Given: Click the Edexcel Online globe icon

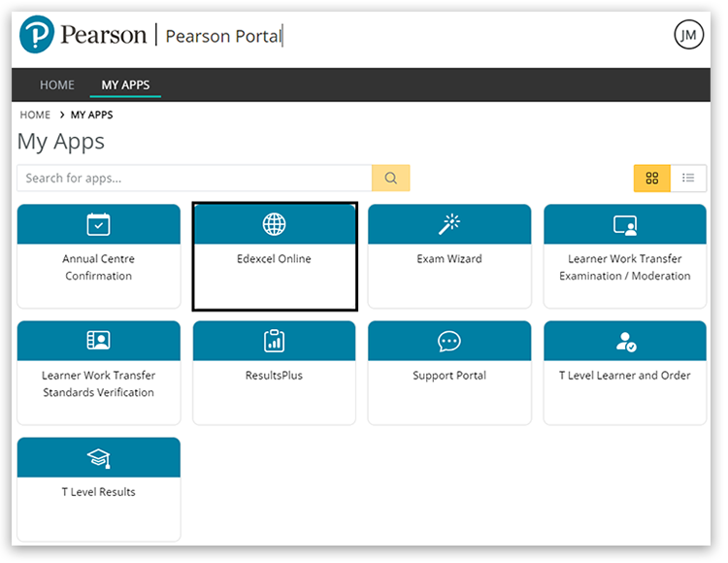Looking at the screenshot, I should [275, 224].
